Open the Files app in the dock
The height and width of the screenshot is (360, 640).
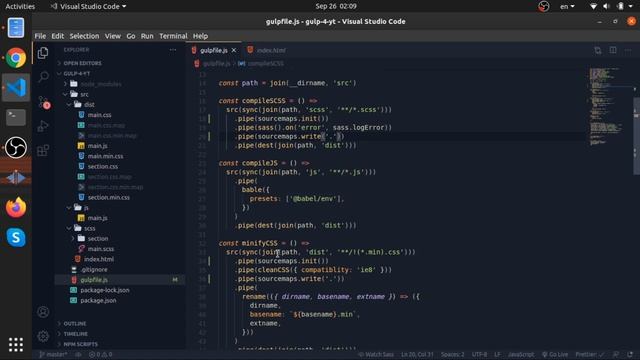16,28
